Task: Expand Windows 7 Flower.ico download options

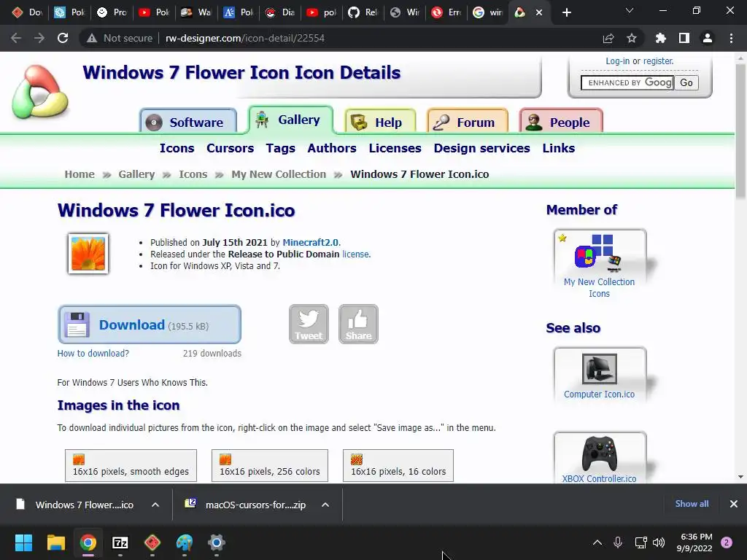Action: click(x=155, y=505)
